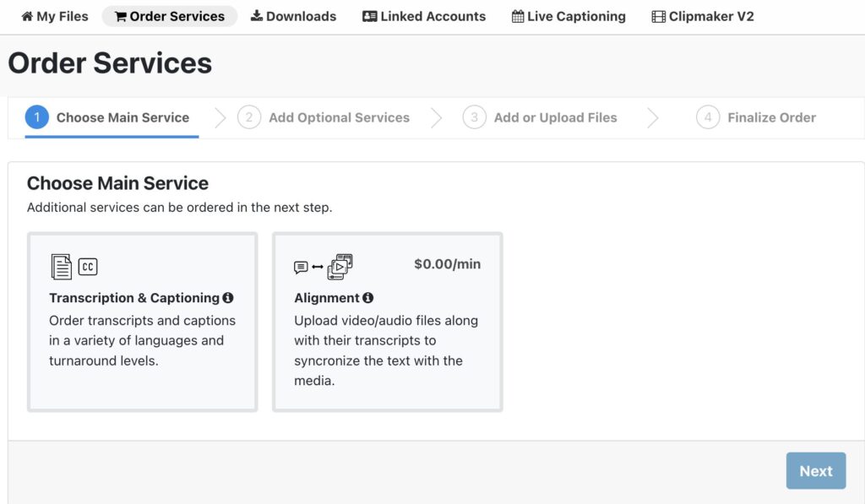Image resolution: width=865 pixels, height=504 pixels.
Task: Switch to the Downloads tab
Action: pyautogui.click(x=293, y=17)
